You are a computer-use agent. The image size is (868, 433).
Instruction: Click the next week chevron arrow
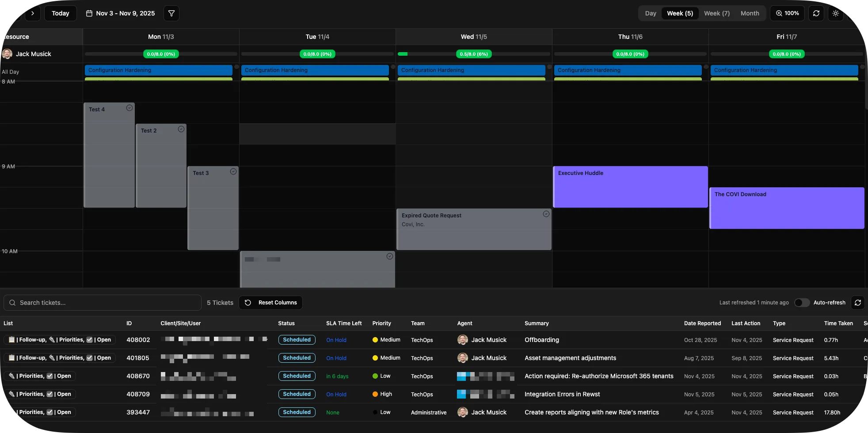click(33, 13)
